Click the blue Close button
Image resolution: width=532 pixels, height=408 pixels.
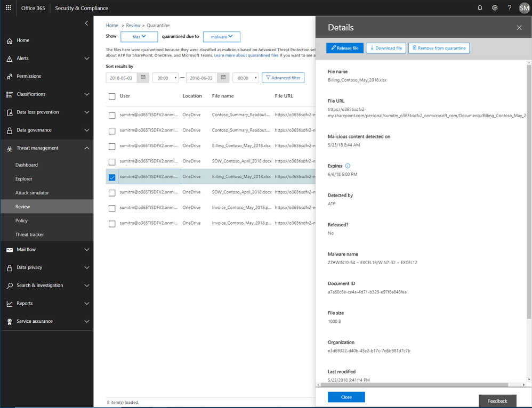(x=346, y=397)
